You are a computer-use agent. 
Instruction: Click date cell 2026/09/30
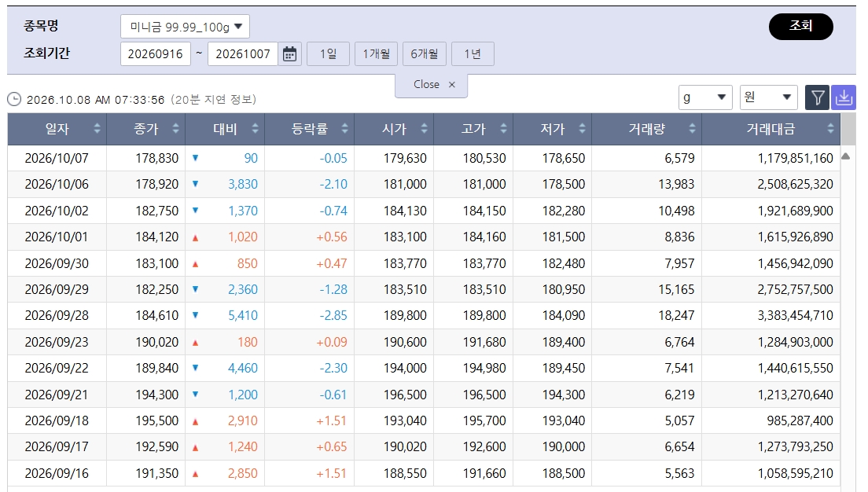57,263
